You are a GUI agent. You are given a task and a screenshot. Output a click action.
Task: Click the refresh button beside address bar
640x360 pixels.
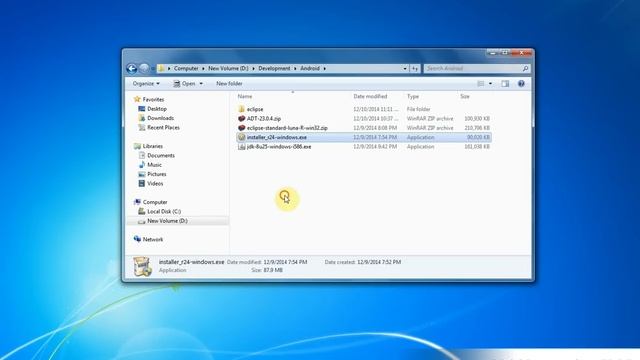click(x=415, y=69)
